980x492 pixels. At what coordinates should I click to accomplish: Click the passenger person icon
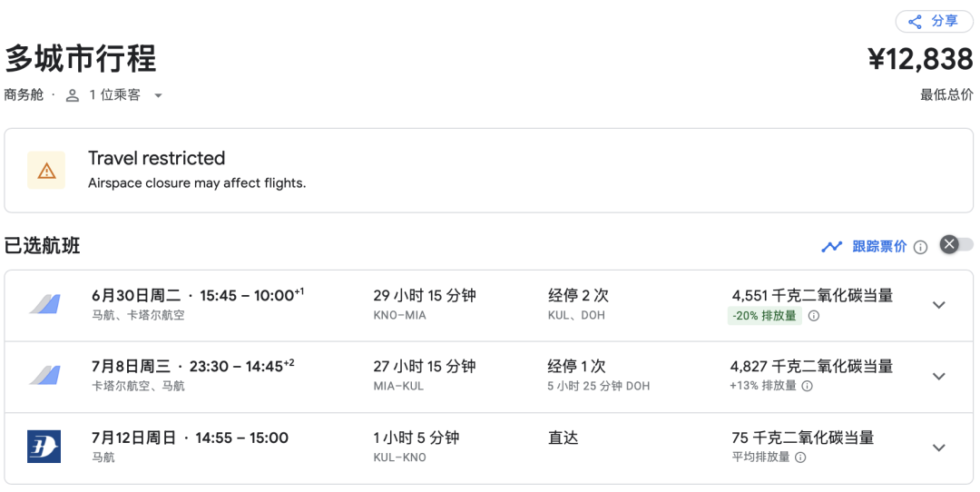[73, 95]
